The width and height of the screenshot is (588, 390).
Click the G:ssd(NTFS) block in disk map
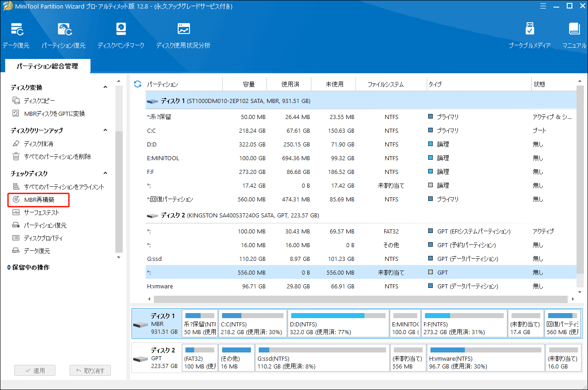pos(322,357)
